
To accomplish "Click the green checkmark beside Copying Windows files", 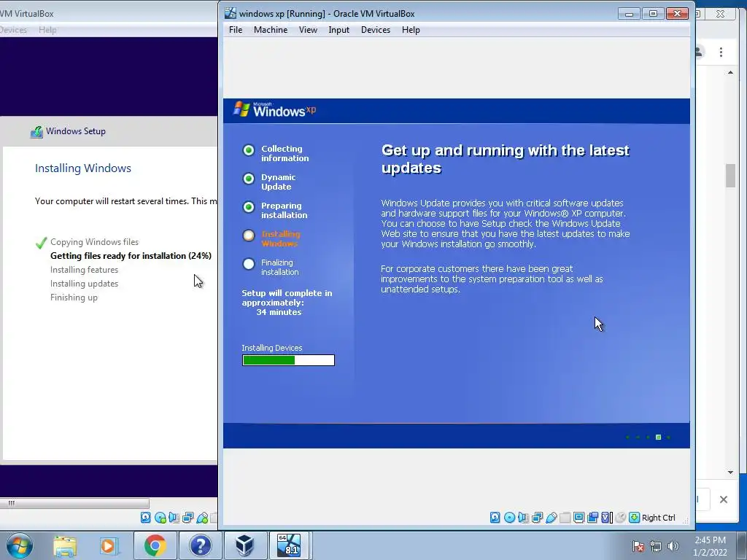I will 41,243.
